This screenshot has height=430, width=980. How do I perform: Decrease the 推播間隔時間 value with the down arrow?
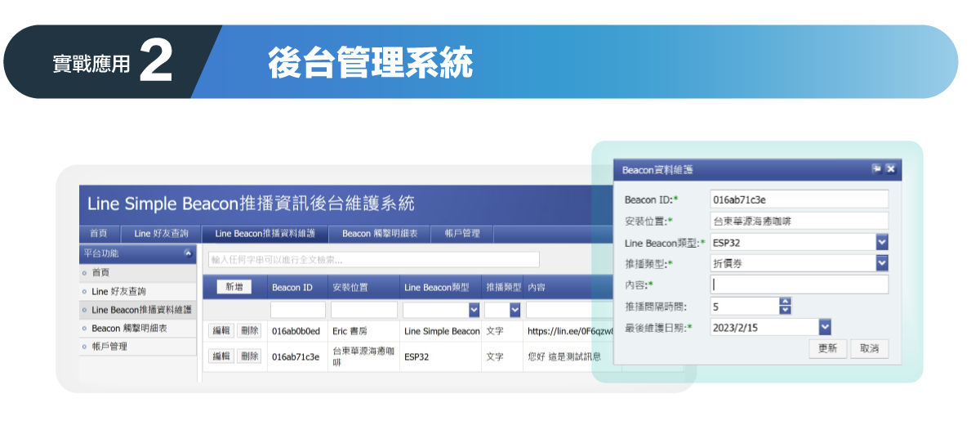[x=786, y=311]
